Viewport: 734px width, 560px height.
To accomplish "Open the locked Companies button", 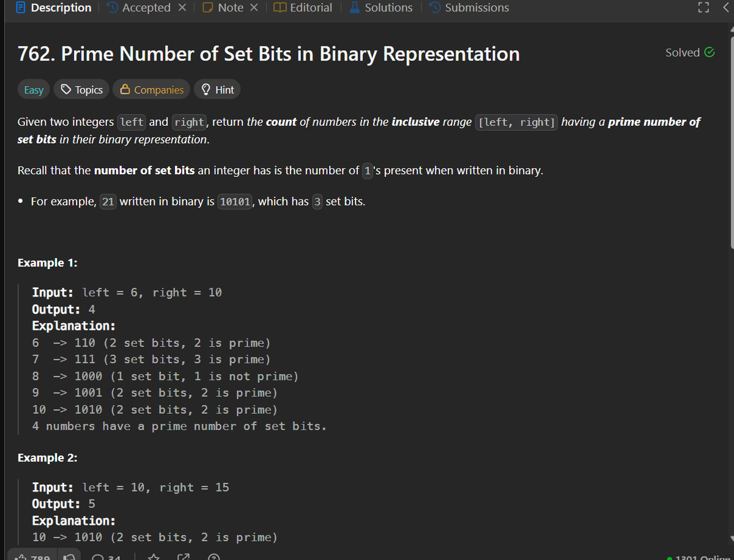I will (x=152, y=90).
